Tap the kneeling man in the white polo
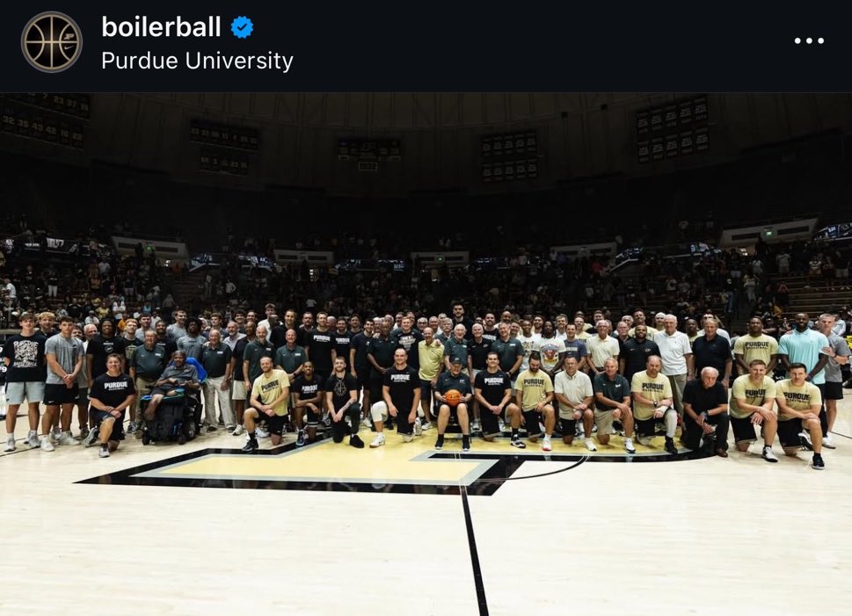 point(574,402)
